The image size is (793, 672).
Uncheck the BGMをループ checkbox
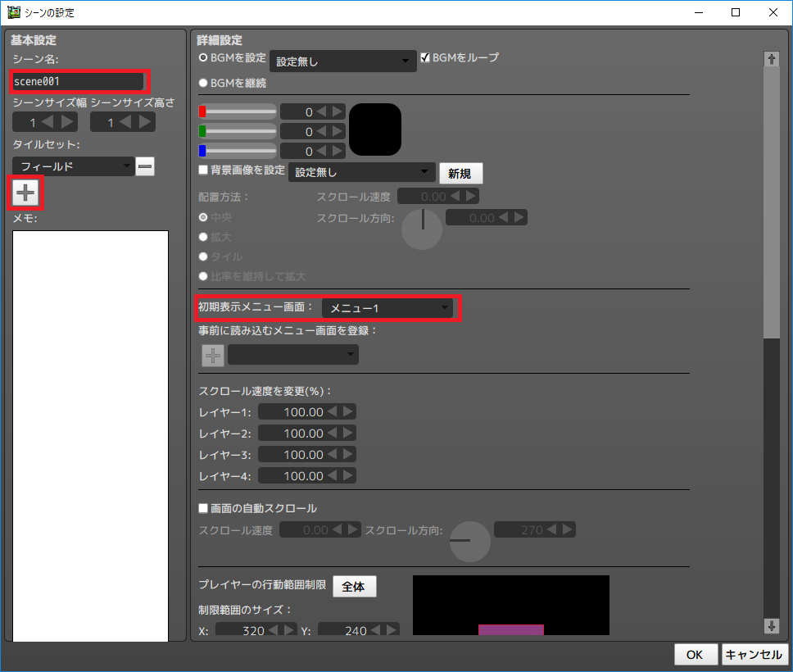pyautogui.click(x=424, y=57)
